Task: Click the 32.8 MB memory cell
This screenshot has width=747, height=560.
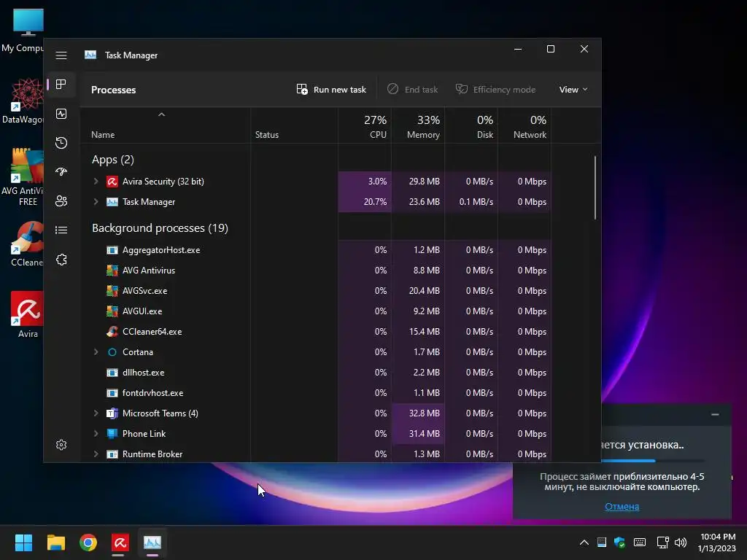Action: (418, 413)
